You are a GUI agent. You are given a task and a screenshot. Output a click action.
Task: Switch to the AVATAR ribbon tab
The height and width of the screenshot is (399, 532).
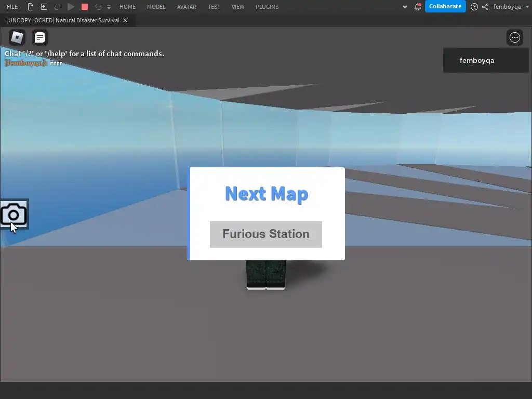187,7
